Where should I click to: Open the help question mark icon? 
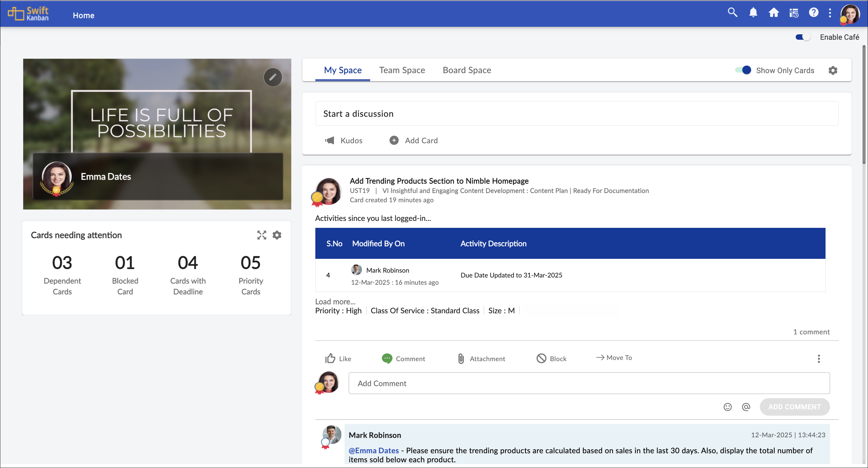pyautogui.click(x=813, y=13)
